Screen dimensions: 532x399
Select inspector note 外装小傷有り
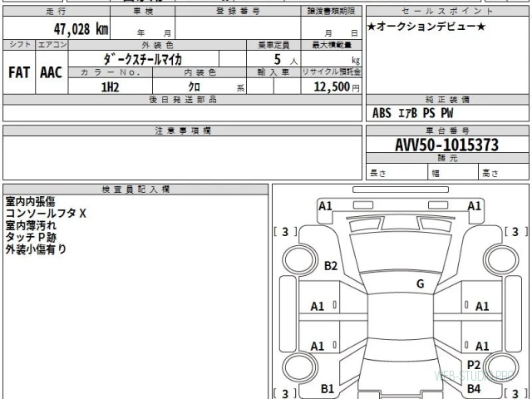pos(36,249)
